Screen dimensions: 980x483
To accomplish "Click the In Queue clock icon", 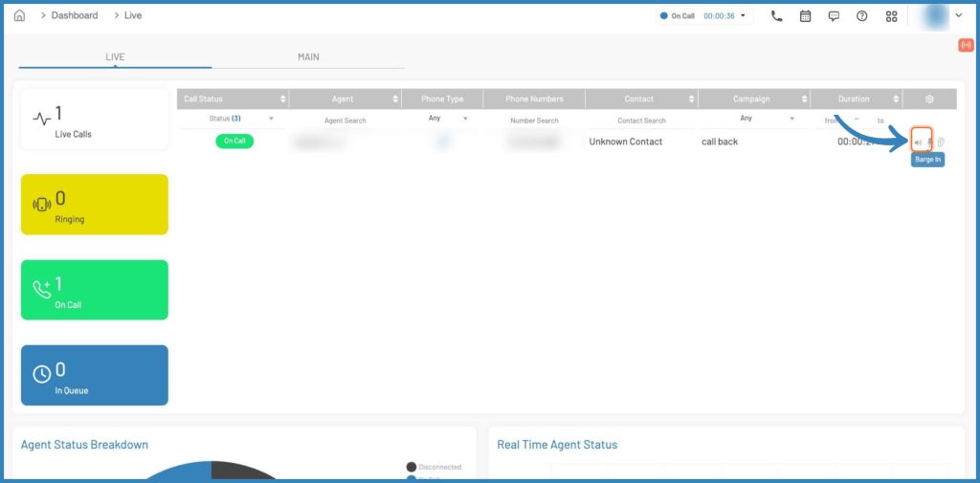I will pos(42,374).
